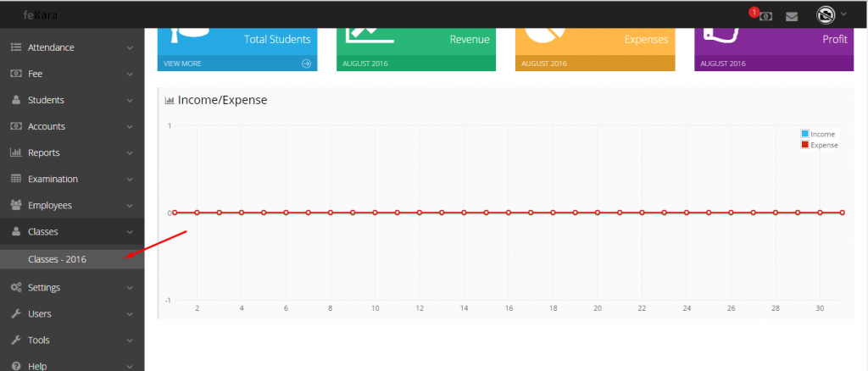Expand the Employees menu chevron
Image resolution: width=868 pixels, height=371 pixels.
(x=130, y=206)
